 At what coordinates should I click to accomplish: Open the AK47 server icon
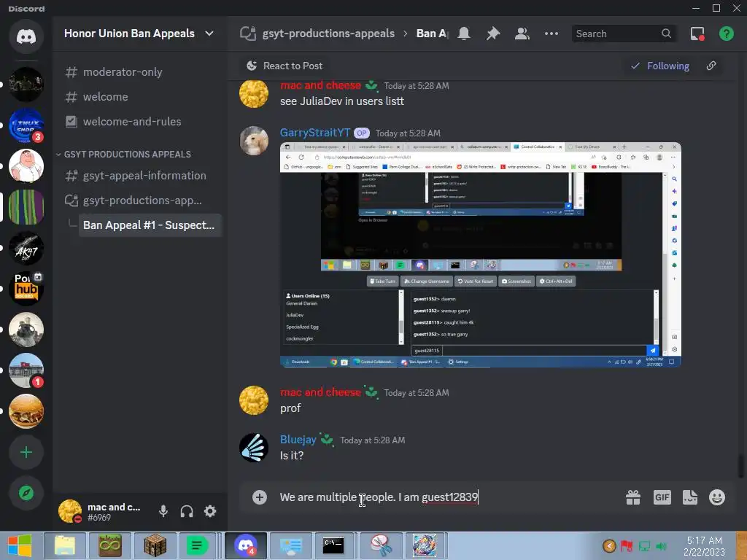[26, 248]
